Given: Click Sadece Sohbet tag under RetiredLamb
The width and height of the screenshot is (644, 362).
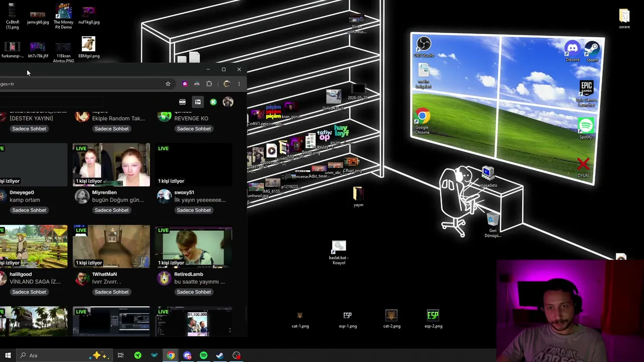Looking at the screenshot, I should click(x=194, y=292).
